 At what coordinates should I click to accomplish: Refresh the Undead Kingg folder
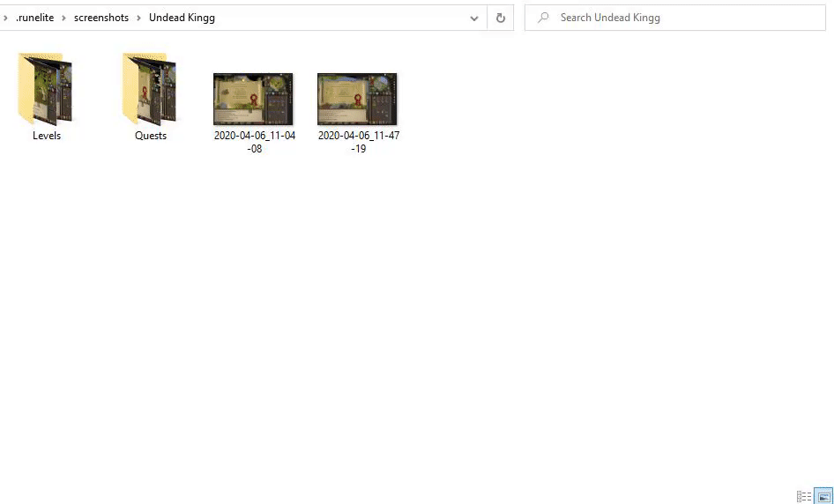coord(501,19)
